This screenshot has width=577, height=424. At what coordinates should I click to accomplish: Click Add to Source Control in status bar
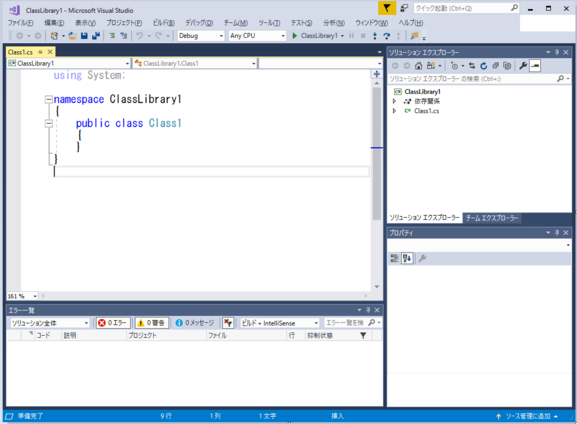[528, 416]
